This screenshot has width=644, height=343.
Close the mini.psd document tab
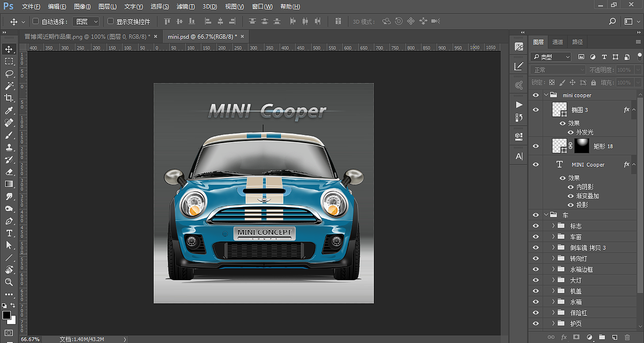point(243,36)
